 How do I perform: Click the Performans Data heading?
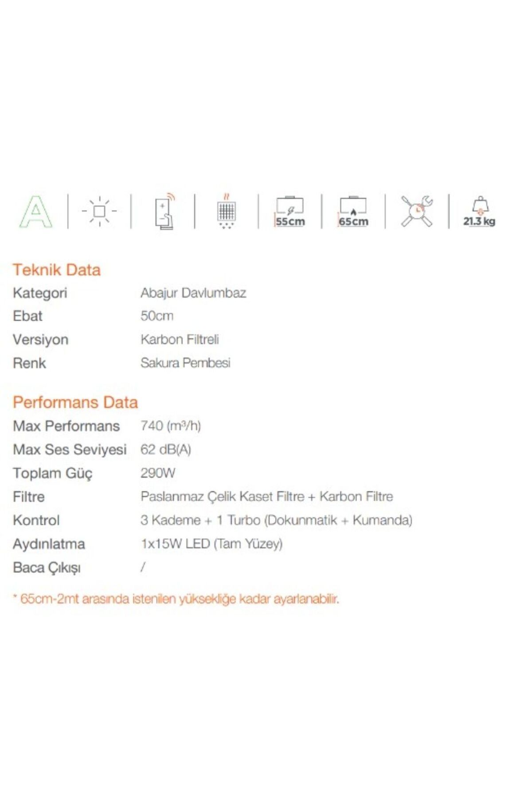[75, 402]
